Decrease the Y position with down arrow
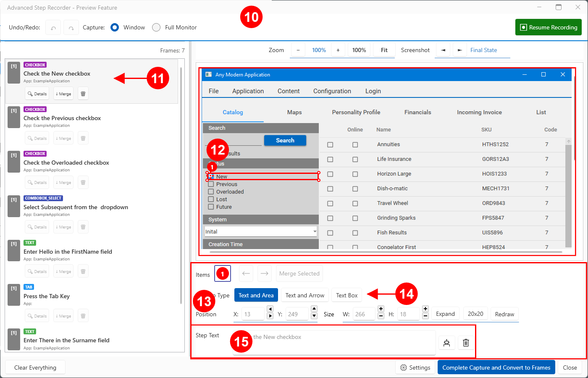 [314, 316]
